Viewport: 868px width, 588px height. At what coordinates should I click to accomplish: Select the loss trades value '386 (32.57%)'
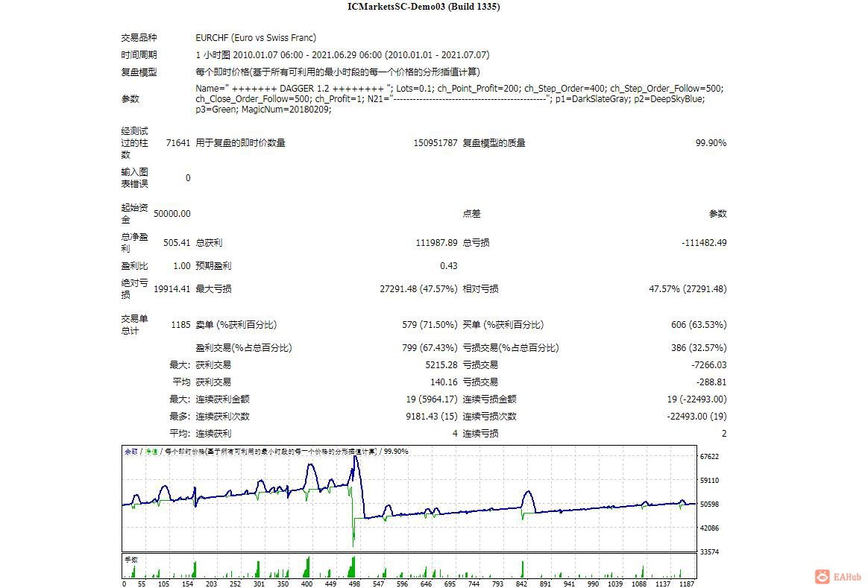(x=699, y=348)
